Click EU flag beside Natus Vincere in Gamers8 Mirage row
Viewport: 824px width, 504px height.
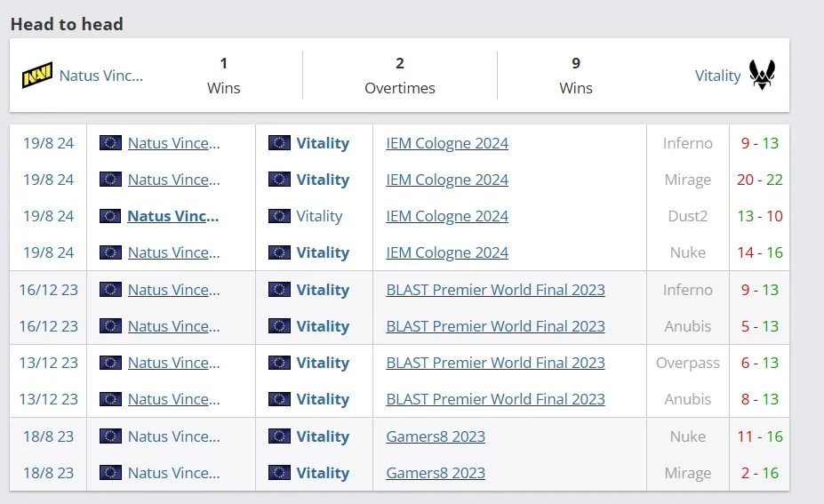[110, 473]
